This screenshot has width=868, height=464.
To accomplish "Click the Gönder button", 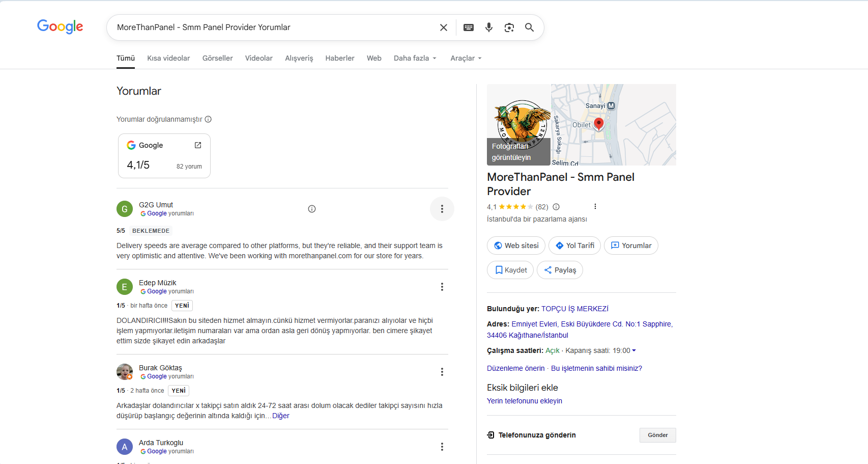I will pos(657,435).
